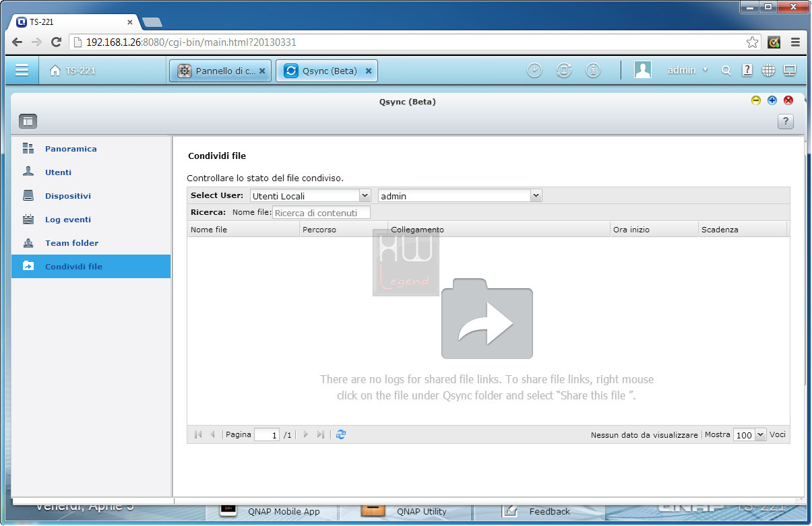
Task: Close the TS-221 browser tab
Action: coord(130,22)
